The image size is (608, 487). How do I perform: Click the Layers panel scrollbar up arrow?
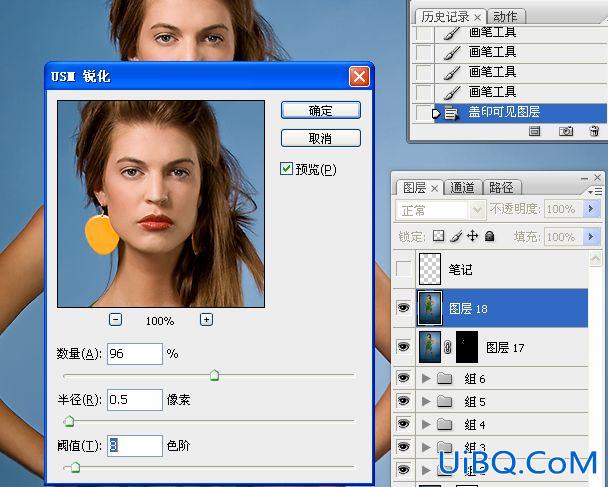click(595, 258)
